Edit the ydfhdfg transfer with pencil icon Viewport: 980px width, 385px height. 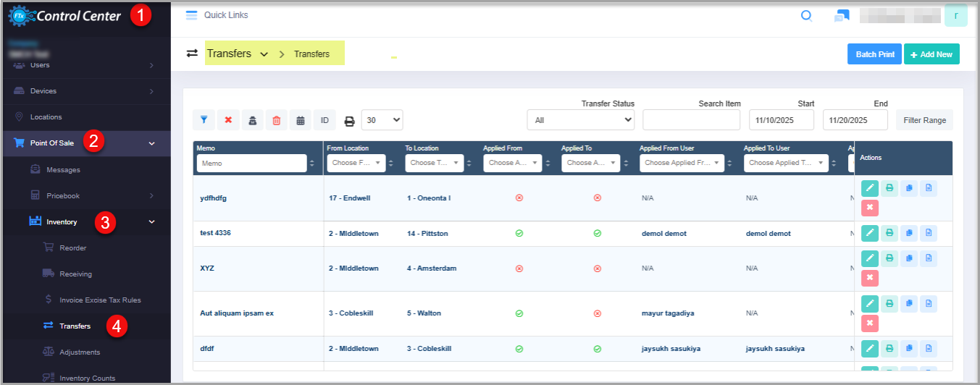click(870, 188)
